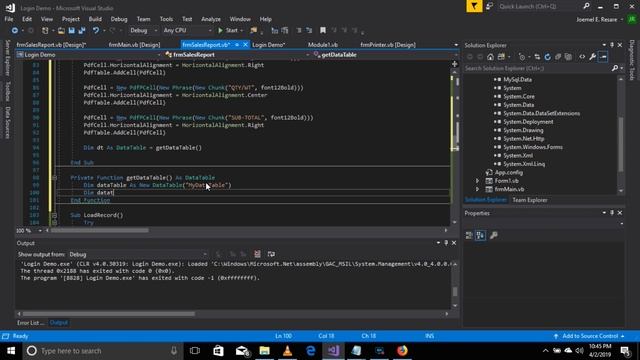Click the Undo toolbar icon
This screenshot has width=640, height=360.
pyautogui.click(x=96, y=31)
